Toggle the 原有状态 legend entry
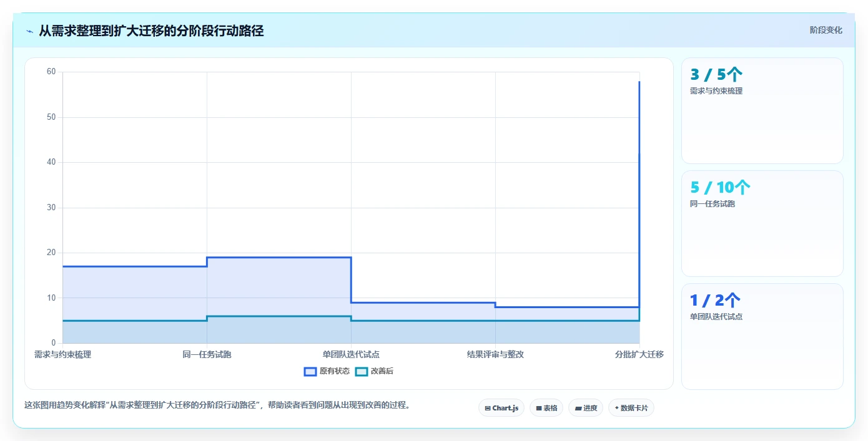This screenshot has width=868, height=441. point(327,371)
